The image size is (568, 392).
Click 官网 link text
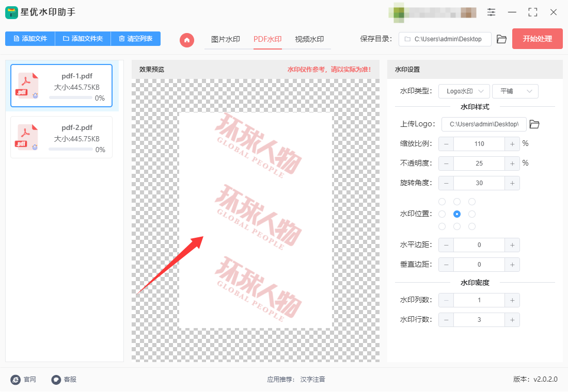tap(30, 379)
